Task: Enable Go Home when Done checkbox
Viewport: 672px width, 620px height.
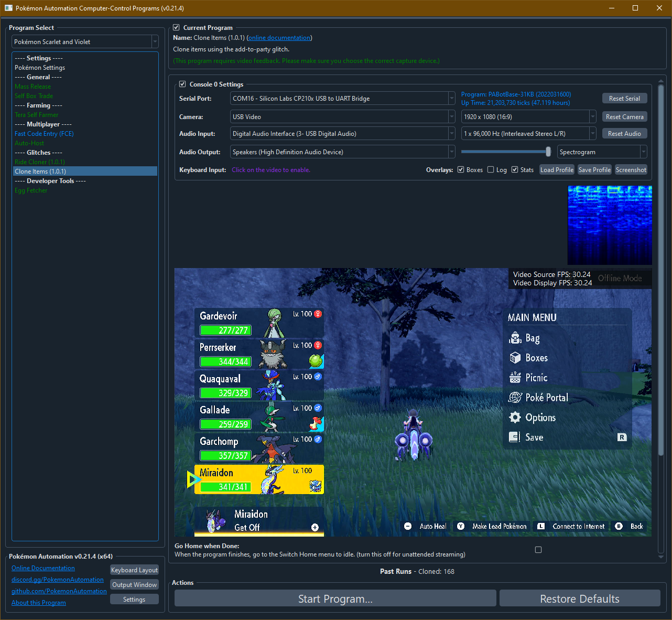Action: (538, 550)
